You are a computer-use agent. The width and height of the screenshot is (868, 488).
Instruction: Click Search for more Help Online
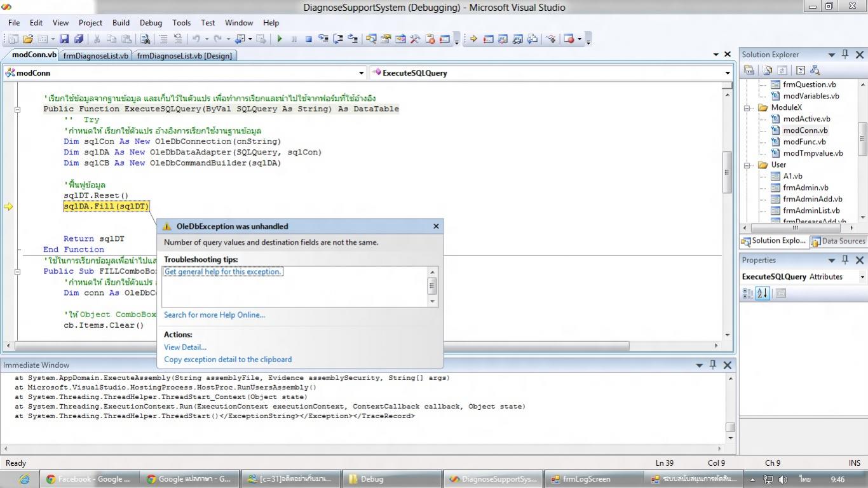pyautogui.click(x=214, y=315)
